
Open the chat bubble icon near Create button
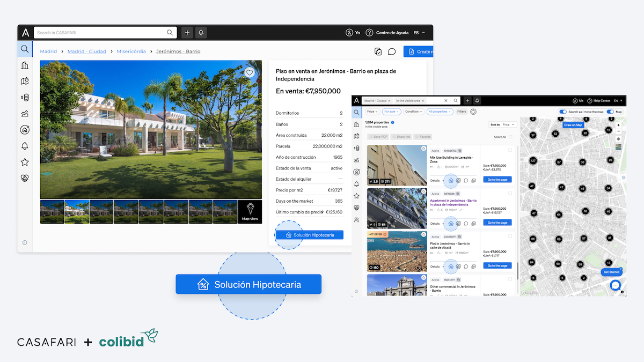391,51
